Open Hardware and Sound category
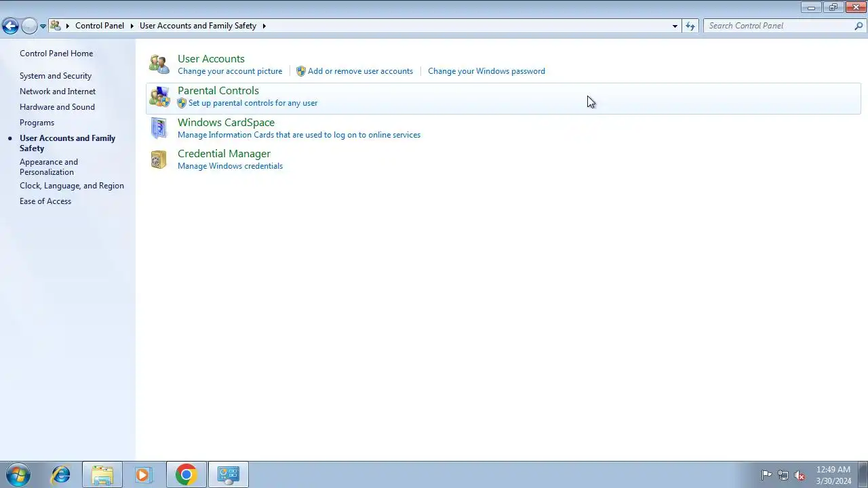The width and height of the screenshot is (868, 488). click(57, 107)
